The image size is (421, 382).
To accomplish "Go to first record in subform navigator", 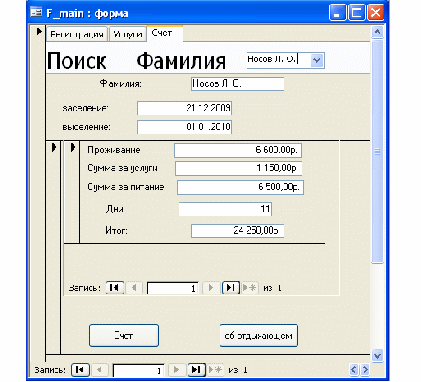I will [x=115, y=288].
